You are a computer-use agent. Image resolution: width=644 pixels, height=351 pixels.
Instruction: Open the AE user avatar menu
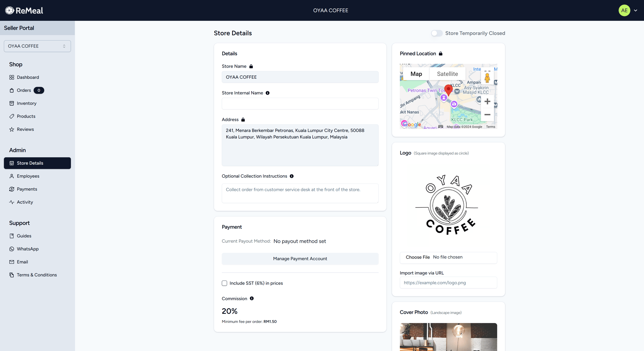[624, 10]
